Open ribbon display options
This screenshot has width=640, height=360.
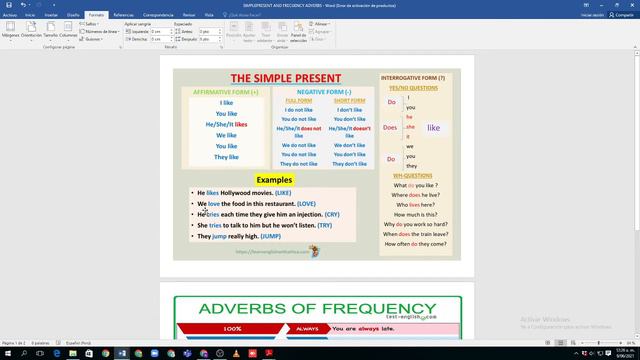pos(586,5)
